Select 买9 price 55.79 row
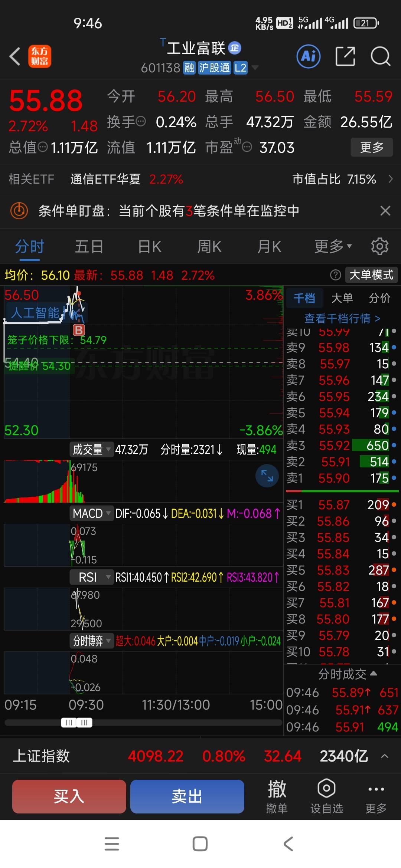Screen dimensions: 401x868 (x=342, y=635)
